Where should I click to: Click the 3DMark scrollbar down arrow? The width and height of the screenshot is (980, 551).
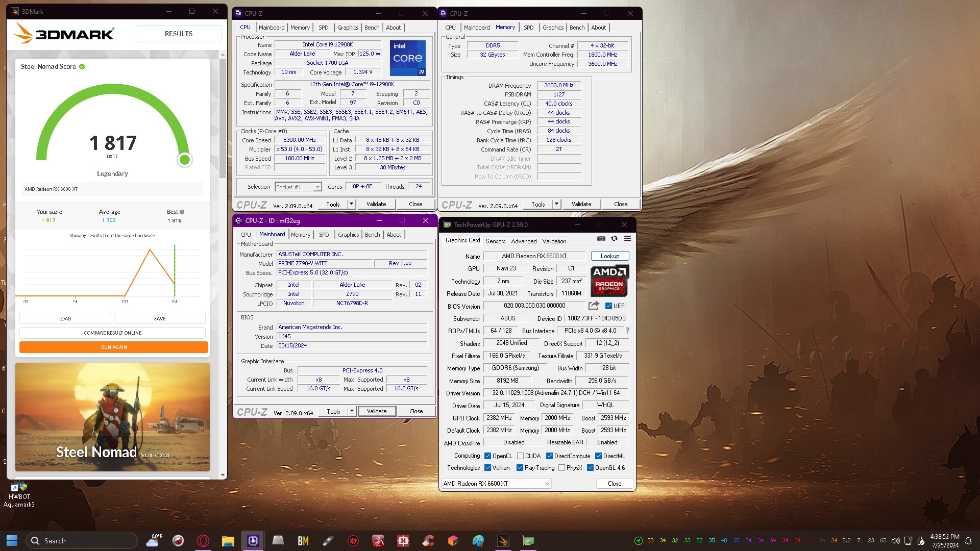223,475
